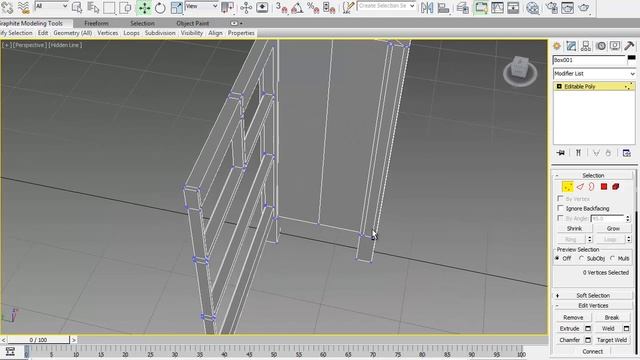Open the Schematic View icon
This screenshot has width=640, height=360.
point(513,7)
